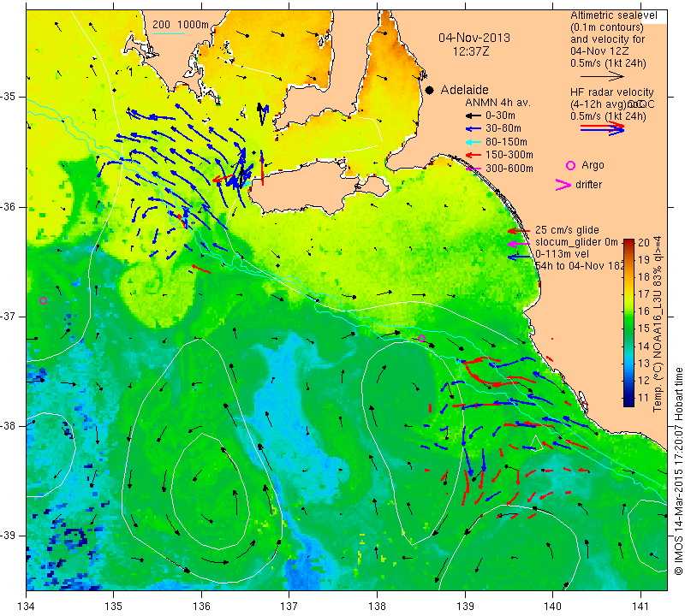Click the green 15°C level on colorbar
Viewport: 685px width, 616px height.
tap(628, 329)
